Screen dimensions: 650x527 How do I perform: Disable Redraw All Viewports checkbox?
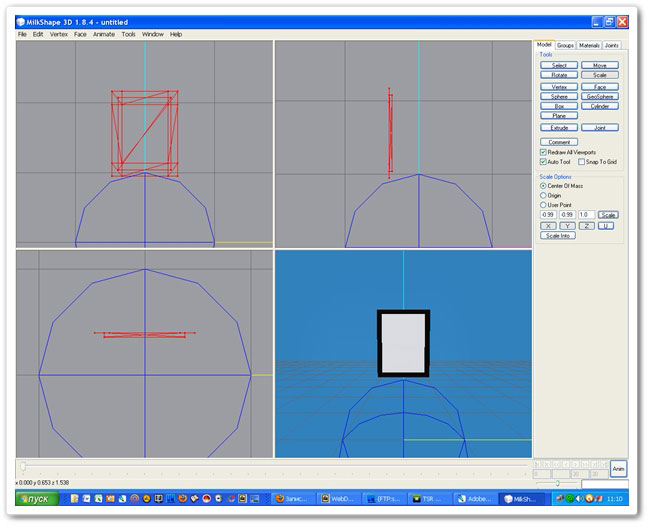[543, 152]
